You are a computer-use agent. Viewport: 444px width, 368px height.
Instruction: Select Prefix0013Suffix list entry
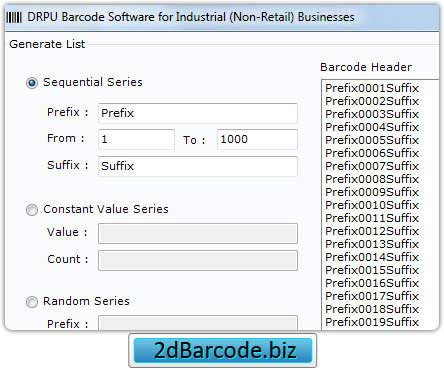click(x=372, y=244)
